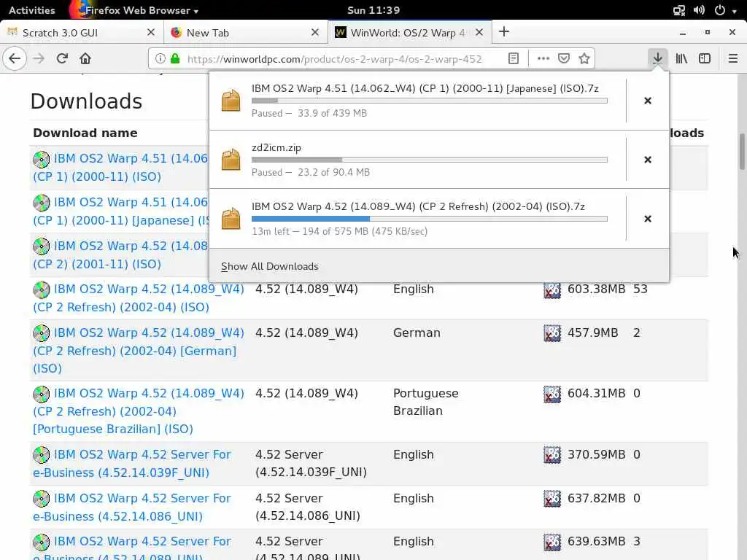Click the disc icon for German ISO row
747x560 pixels.
coord(42,332)
